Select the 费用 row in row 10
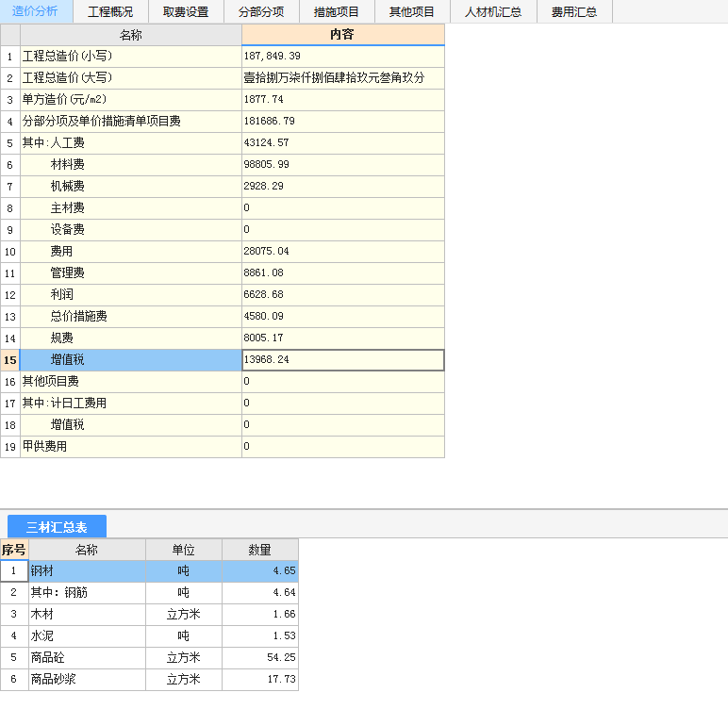Screen dimensions: 728x709 point(130,251)
